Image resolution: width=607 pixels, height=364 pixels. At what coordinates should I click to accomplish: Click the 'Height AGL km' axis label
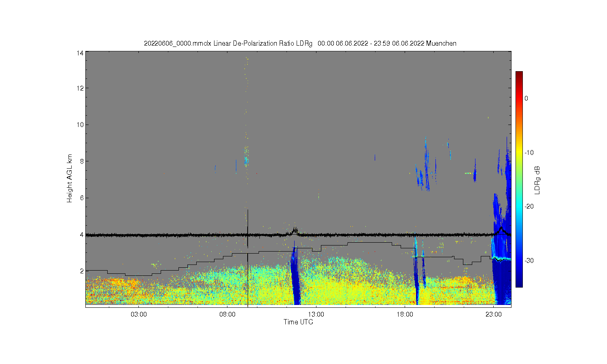(70, 178)
